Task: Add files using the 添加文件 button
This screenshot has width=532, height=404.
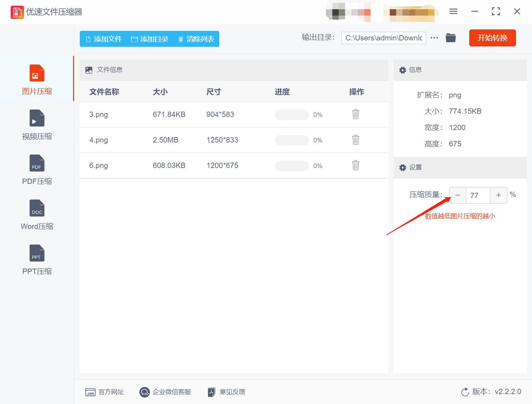Action: [x=103, y=39]
